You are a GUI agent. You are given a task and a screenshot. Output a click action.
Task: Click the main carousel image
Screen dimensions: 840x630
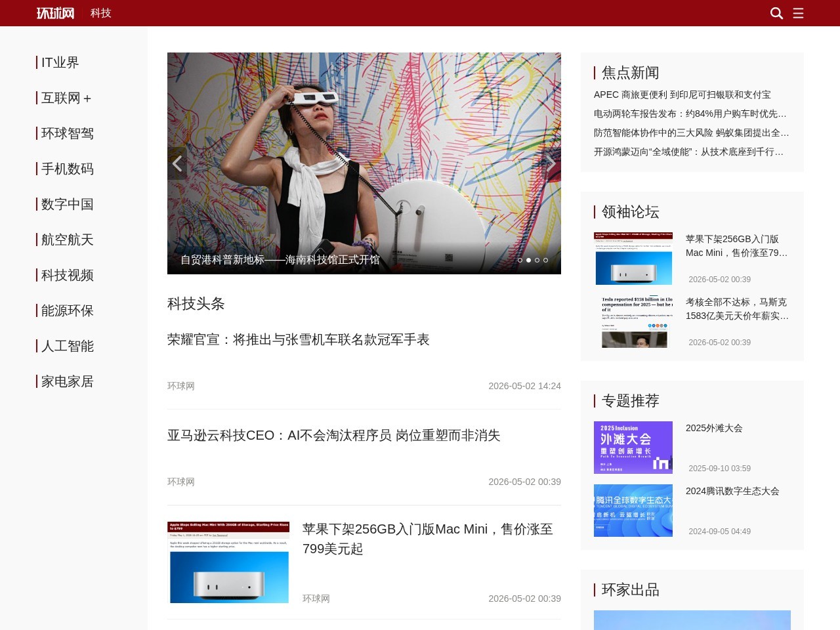pyautogui.click(x=364, y=163)
